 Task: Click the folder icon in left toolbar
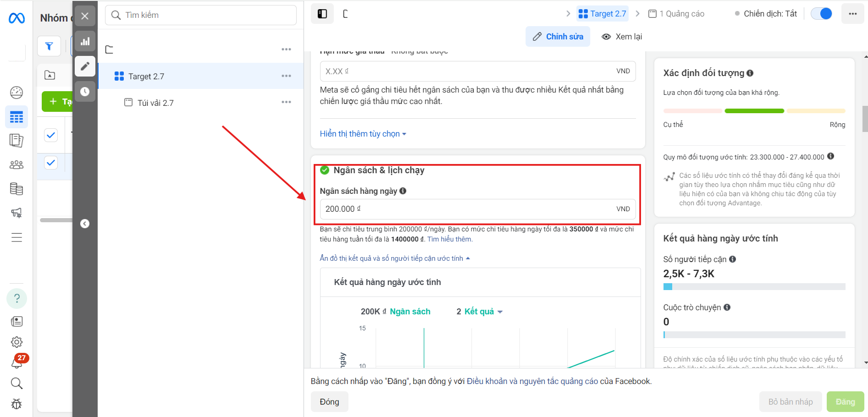[50, 75]
